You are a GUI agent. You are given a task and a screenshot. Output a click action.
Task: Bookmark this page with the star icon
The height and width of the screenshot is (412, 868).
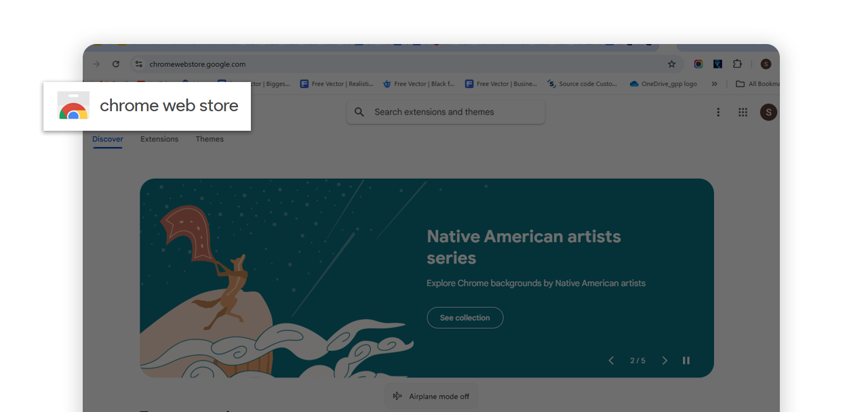[671, 64]
